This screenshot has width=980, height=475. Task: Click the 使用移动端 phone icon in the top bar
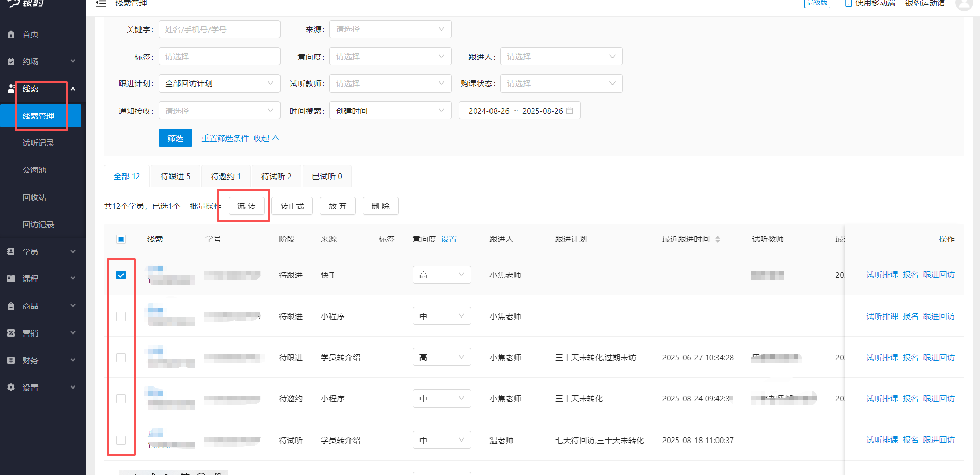(x=849, y=3)
